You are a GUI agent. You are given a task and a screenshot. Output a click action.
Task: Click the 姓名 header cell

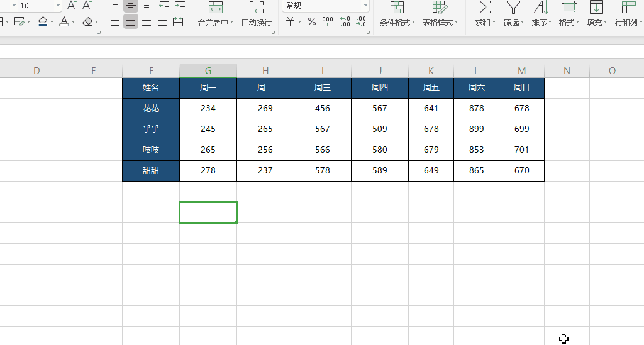point(151,88)
